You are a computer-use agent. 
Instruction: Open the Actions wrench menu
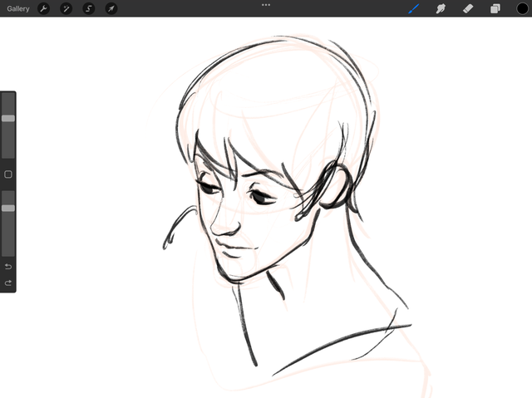point(43,8)
